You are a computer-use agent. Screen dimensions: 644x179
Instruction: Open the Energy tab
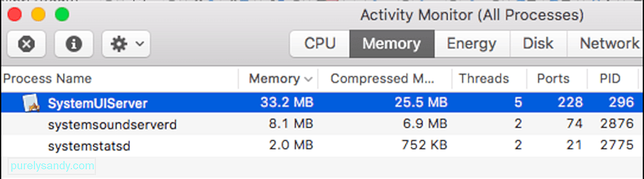[472, 44]
